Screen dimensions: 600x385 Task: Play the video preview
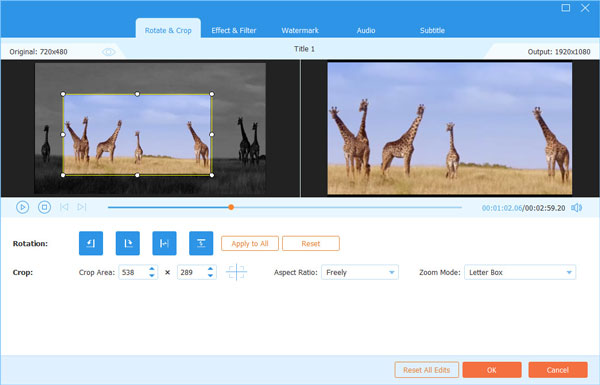click(x=23, y=207)
